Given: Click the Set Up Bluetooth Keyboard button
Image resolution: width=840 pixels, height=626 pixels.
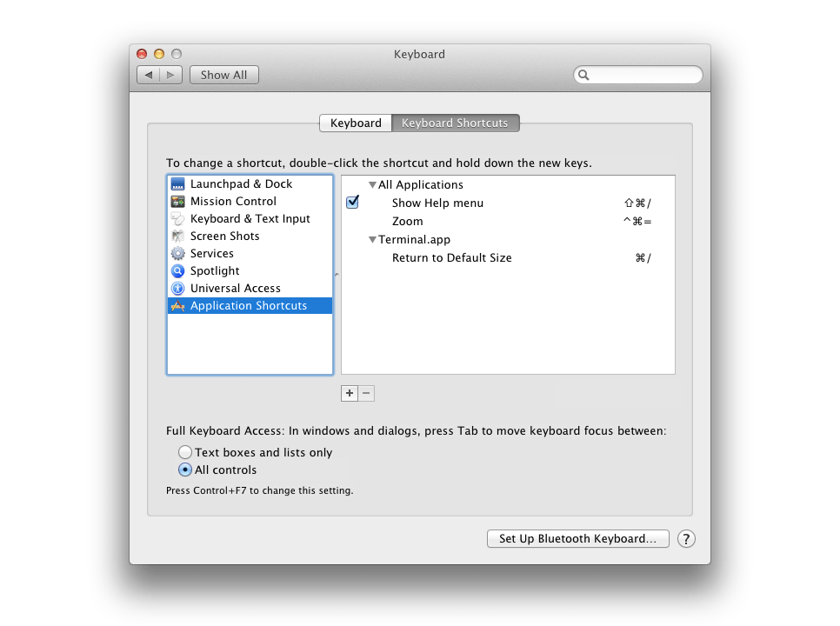Looking at the screenshot, I should click(x=577, y=538).
